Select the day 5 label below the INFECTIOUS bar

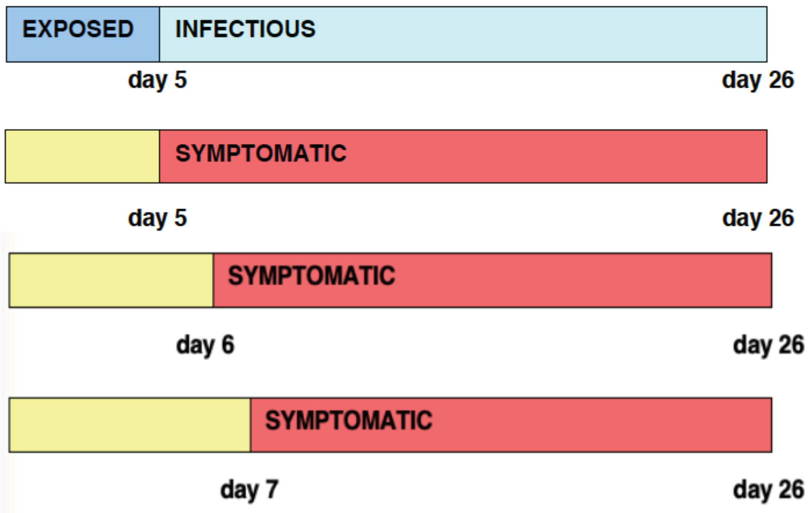157,80
